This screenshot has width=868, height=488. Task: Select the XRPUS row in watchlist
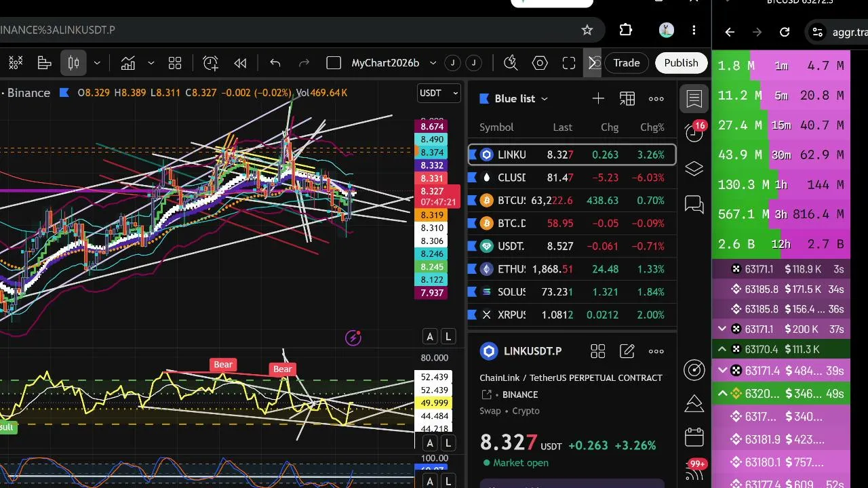click(572, 314)
